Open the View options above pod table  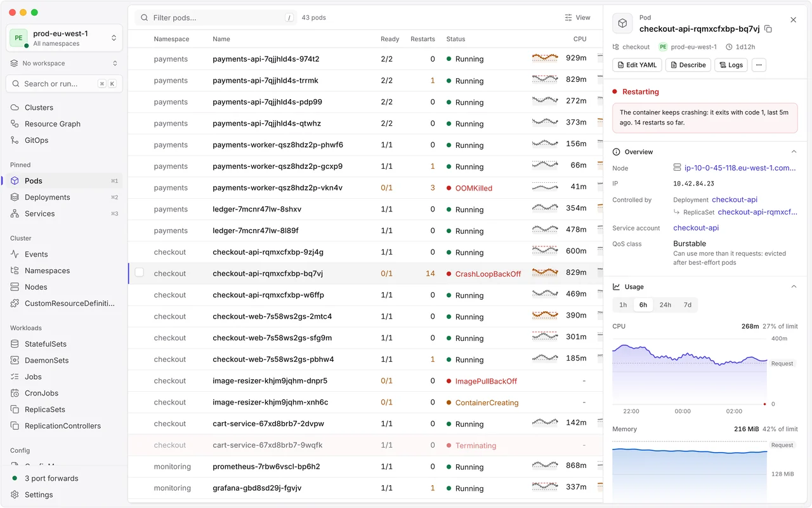pos(577,18)
